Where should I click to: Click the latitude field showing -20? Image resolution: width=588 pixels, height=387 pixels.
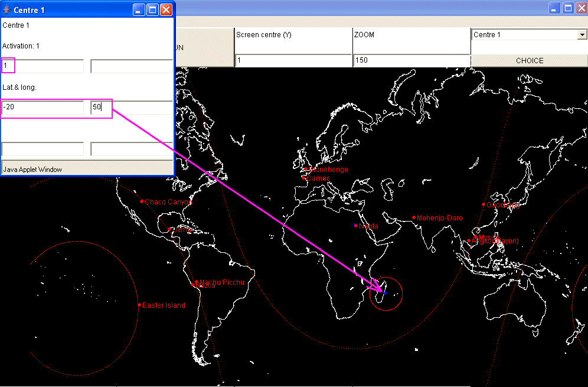pos(43,107)
